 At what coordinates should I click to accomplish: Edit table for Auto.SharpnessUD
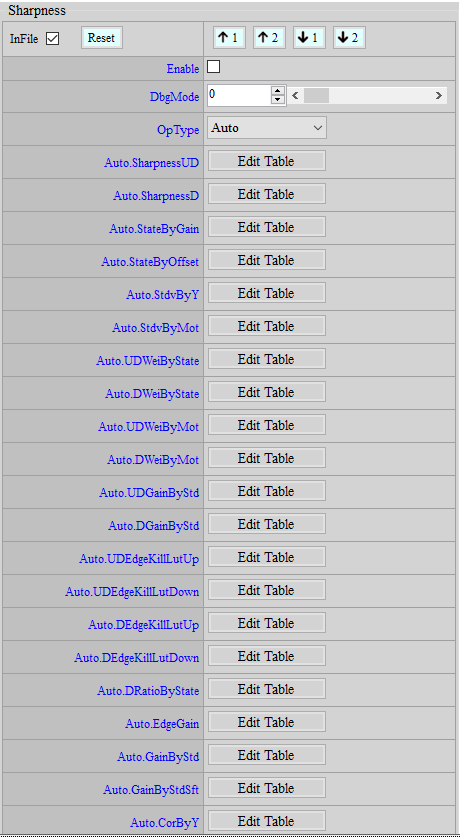coord(266,161)
